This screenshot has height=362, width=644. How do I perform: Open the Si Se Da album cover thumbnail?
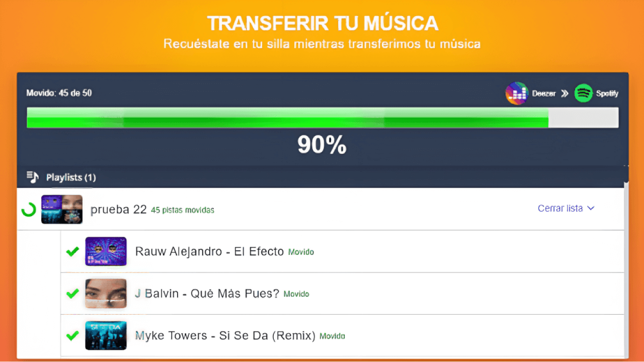(x=106, y=335)
